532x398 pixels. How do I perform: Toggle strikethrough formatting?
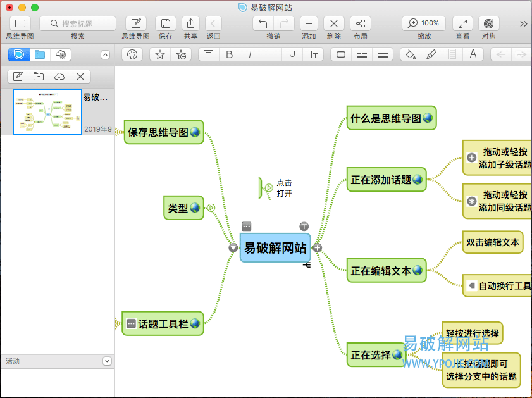271,54
